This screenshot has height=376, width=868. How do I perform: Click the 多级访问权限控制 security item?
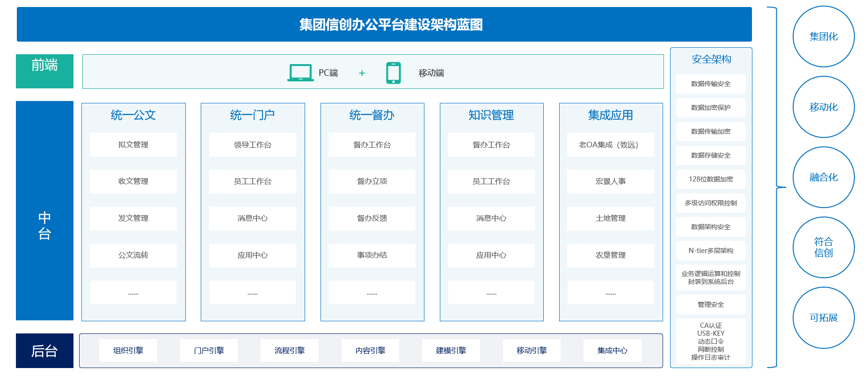point(711,203)
